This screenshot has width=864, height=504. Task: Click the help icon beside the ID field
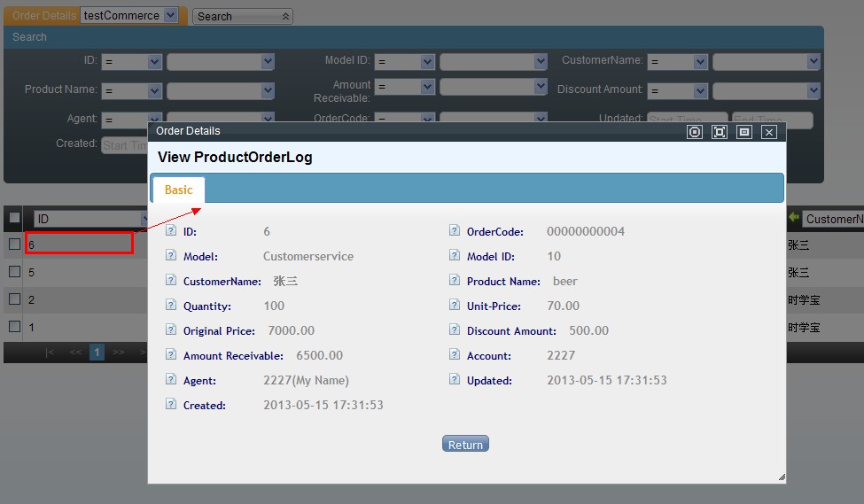[171, 231]
